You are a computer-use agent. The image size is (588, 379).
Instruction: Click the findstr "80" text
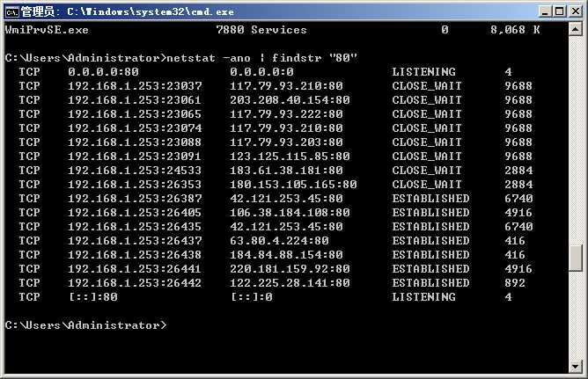(314, 58)
